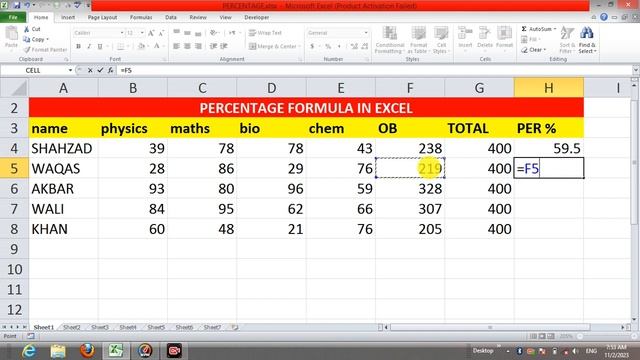
Task: Open Firefox from the taskbar
Action: pos(87,351)
